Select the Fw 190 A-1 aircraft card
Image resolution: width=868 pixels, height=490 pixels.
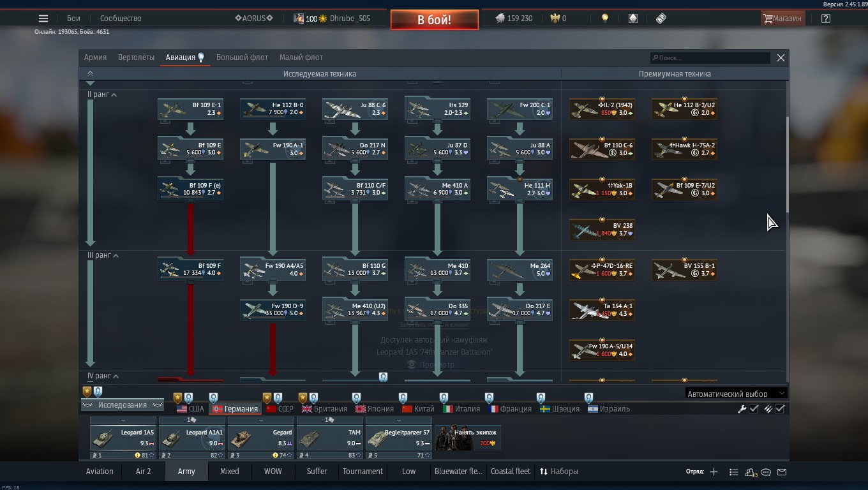tap(273, 149)
